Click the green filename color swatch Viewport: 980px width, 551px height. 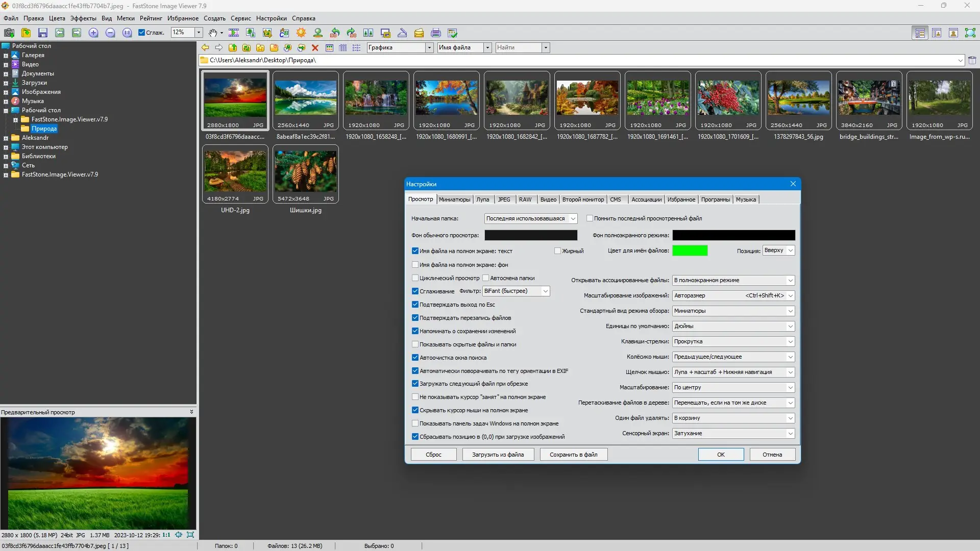690,251
